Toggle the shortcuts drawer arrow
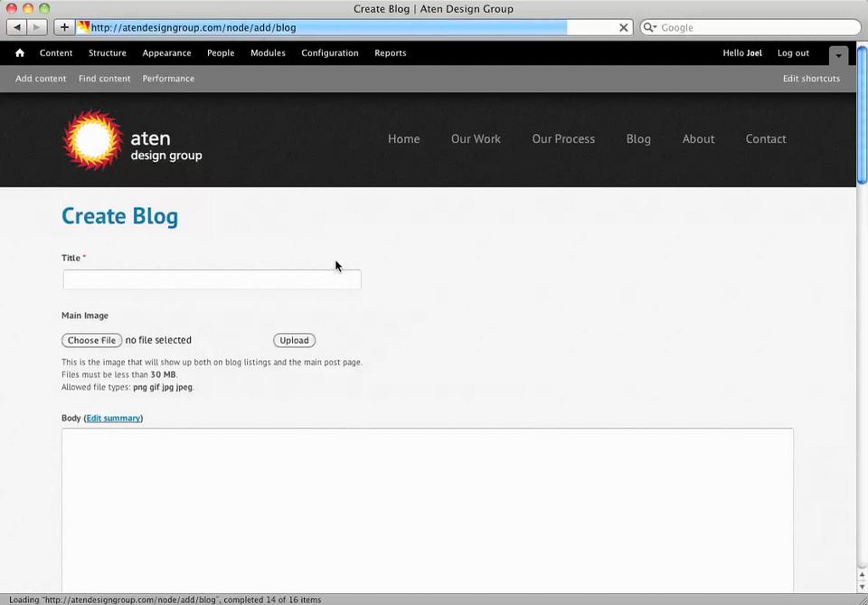The image size is (868, 605). coord(838,56)
